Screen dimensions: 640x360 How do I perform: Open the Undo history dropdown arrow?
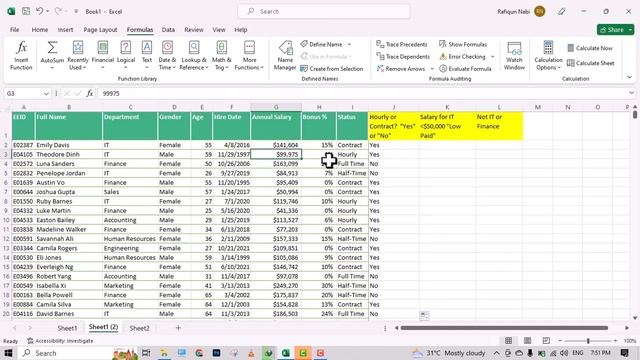coord(48,11)
